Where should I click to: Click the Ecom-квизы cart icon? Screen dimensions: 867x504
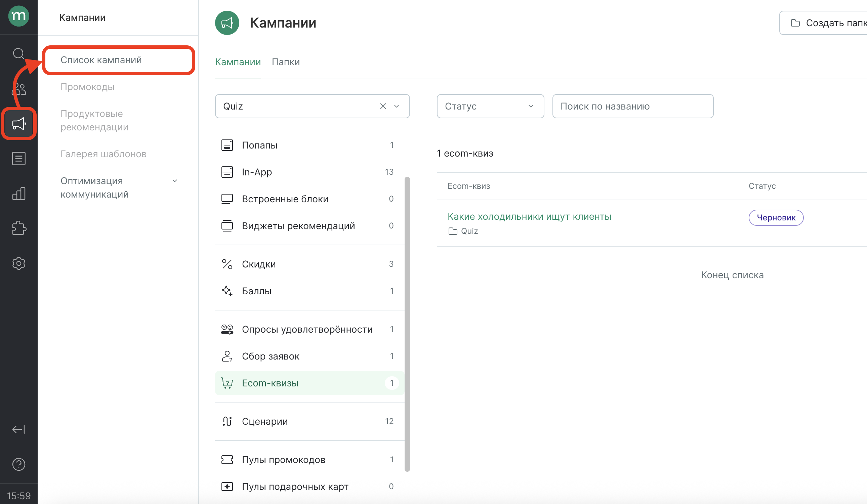227,383
